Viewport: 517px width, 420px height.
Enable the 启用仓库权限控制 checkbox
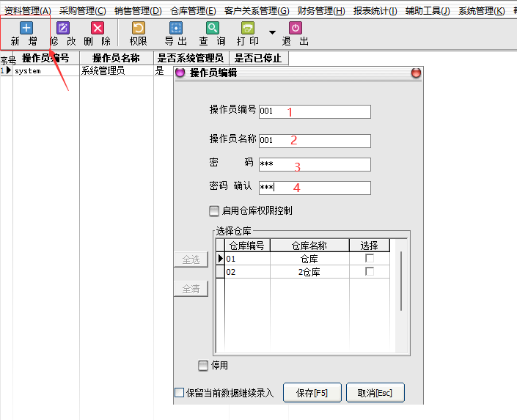214,211
